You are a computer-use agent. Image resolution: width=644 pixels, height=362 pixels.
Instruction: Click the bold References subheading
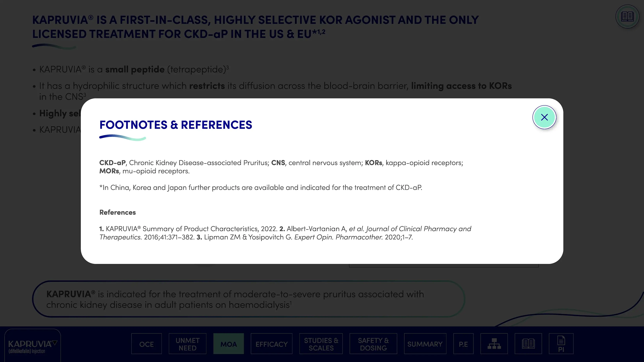point(117,212)
